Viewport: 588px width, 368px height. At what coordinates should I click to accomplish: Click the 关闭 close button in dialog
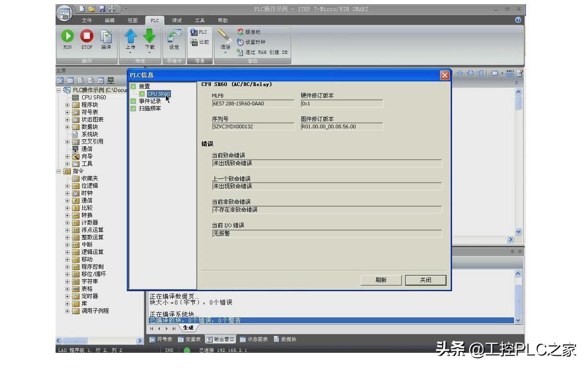pyautogui.click(x=425, y=280)
